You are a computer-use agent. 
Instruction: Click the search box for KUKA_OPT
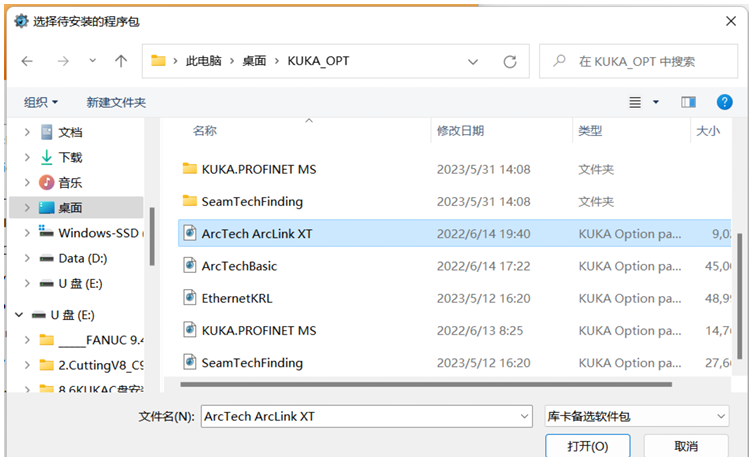coord(640,61)
